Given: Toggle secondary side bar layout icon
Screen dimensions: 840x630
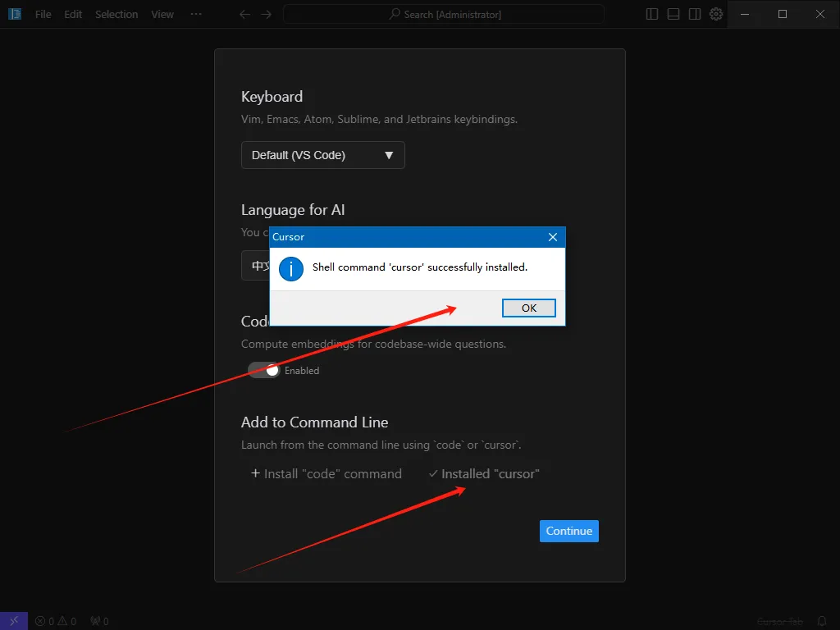Looking at the screenshot, I should tap(695, 15).
